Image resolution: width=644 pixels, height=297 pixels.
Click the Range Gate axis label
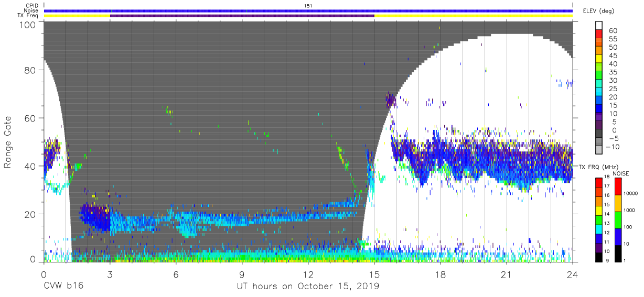click(x=8, y=142)
